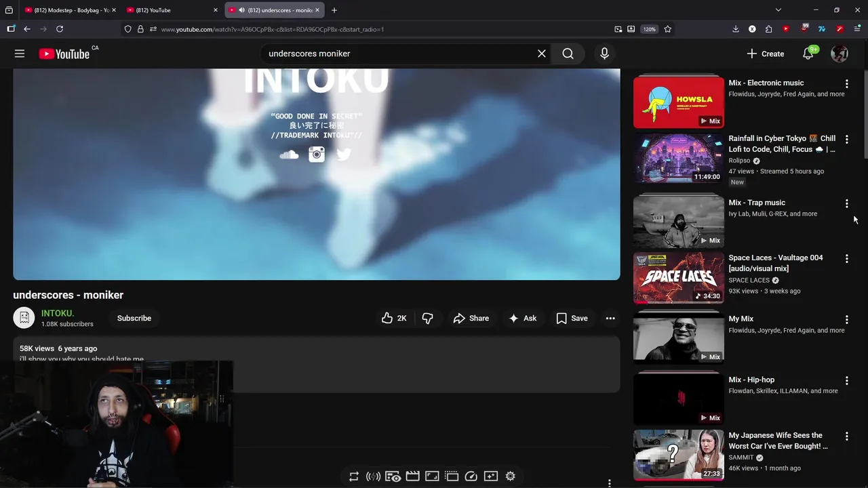Open the YouTube guide hamburger menu
The image size is (868, 488).
point(20,54)
